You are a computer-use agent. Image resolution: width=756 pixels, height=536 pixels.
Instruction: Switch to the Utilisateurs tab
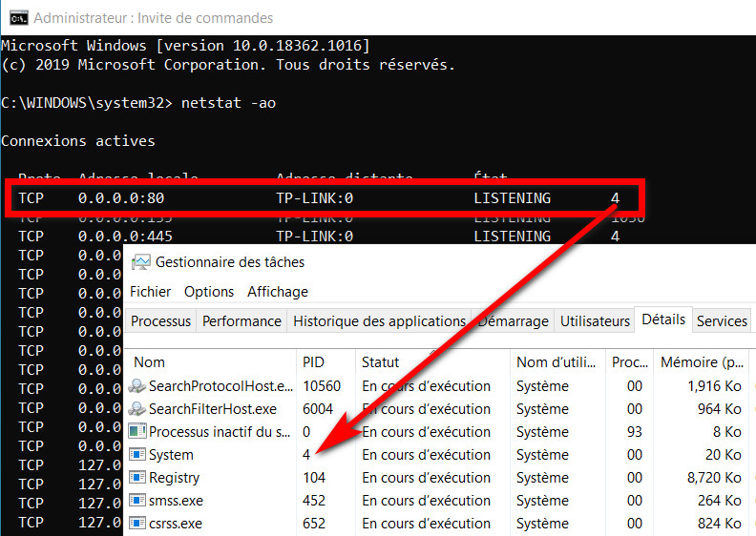coord(595,321)
